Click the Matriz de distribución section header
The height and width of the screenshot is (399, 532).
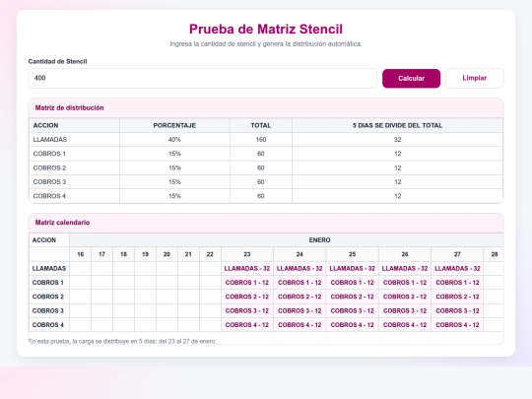pos(266,108)
